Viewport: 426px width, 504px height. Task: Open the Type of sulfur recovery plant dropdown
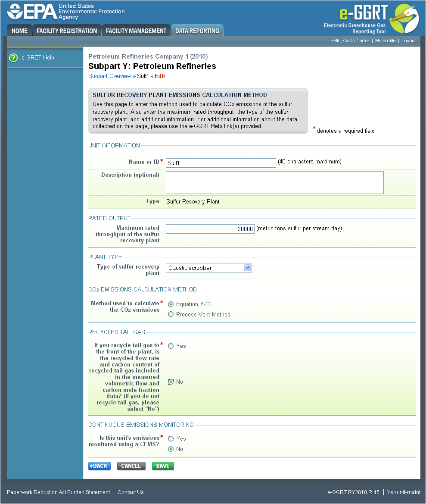[x=208, y=268]
